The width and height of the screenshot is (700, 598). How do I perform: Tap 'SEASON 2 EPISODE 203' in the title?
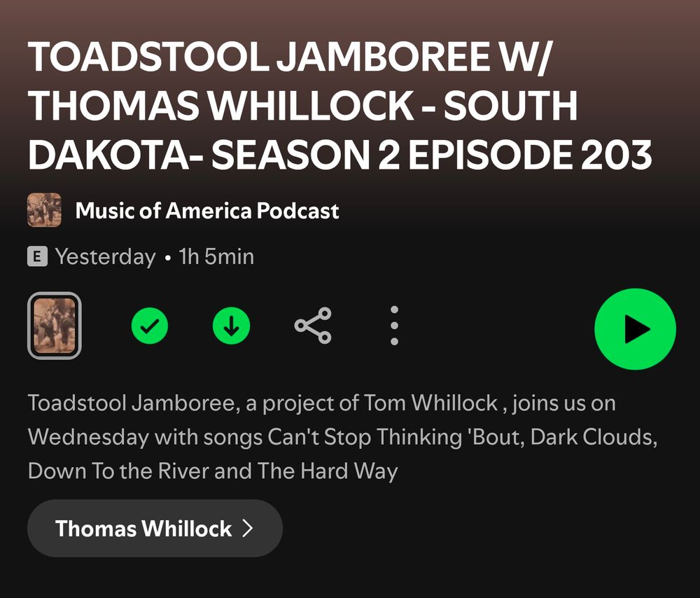pos(431,155)
